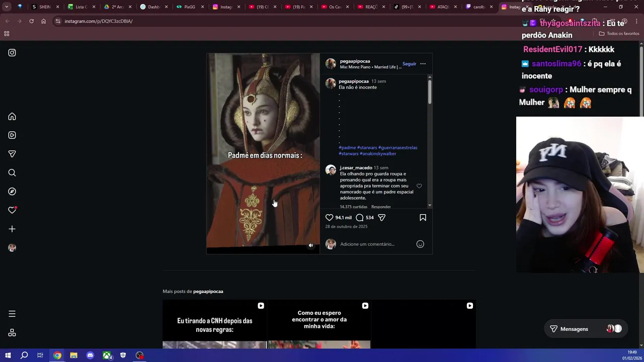Screen dimensions: 644x362
Task: Open Notifications heart icon in the sidebar
Action: pos(12,210)
